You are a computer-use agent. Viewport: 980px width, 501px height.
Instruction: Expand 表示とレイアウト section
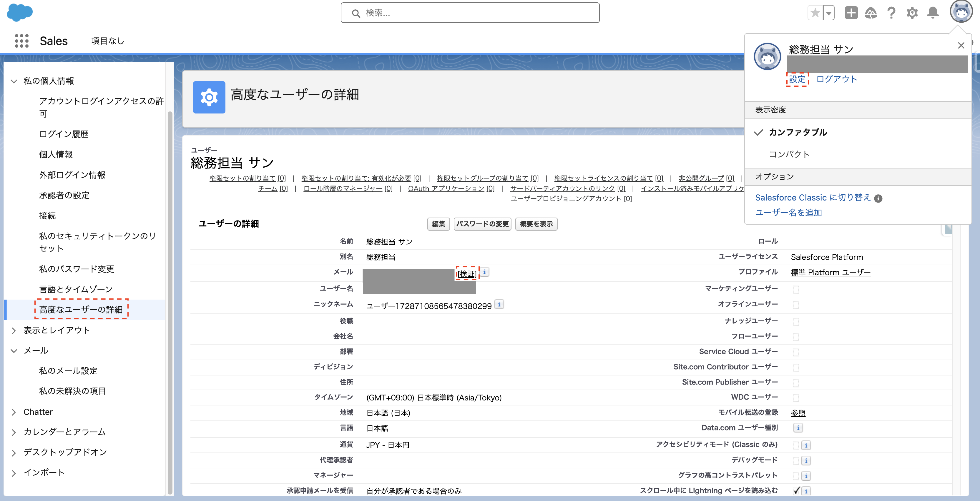click(14, 330)
